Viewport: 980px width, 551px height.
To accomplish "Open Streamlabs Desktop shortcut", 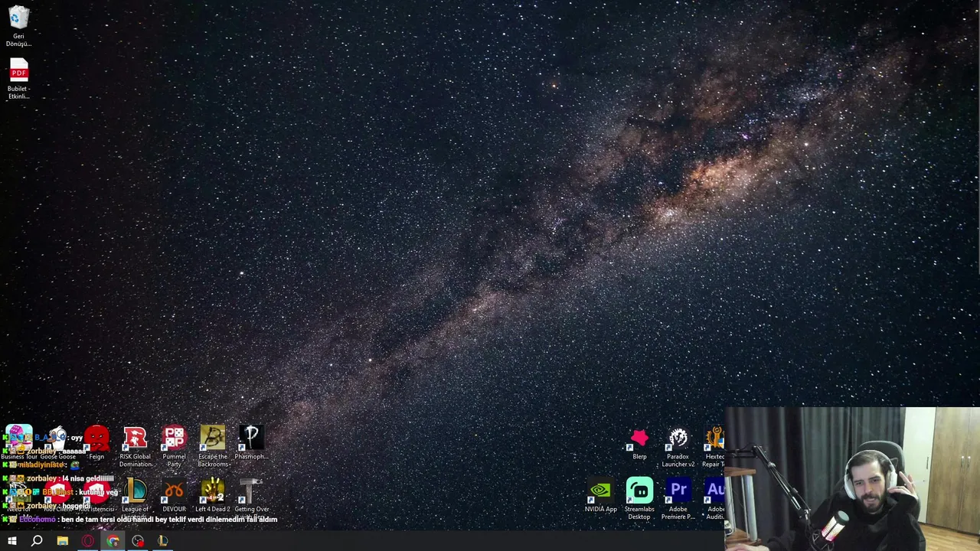I will click(x=639, y=499).
